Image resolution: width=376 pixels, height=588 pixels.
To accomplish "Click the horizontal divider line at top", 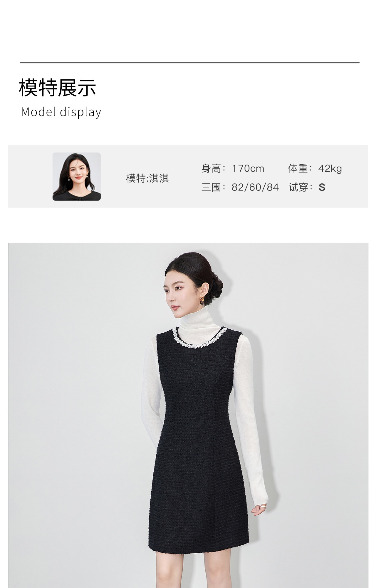I will pos(190,63).
